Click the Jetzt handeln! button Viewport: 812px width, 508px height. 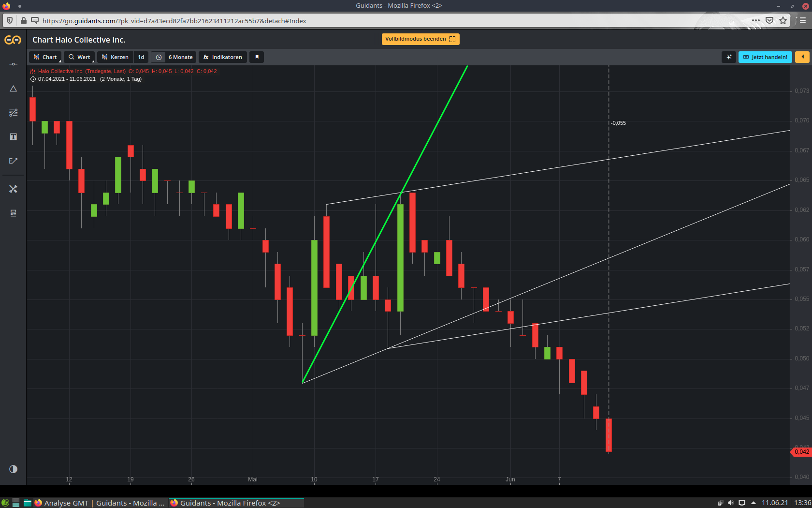[x=765, y=57]
